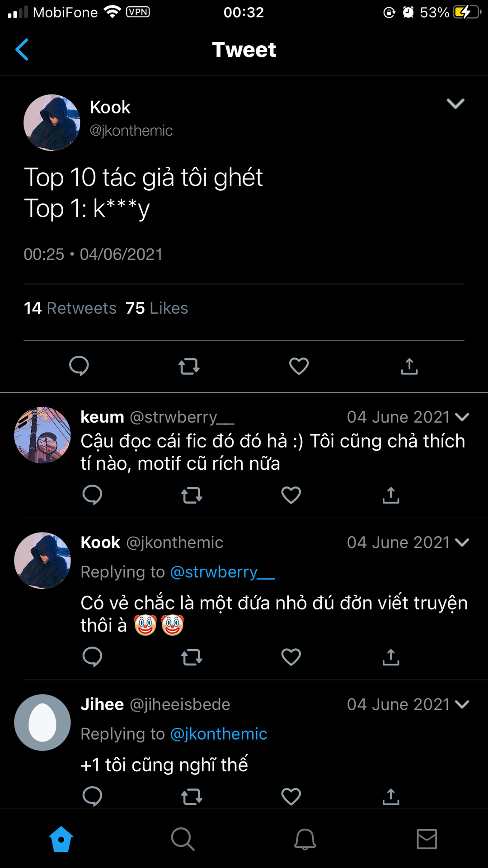
Task: View the 14 Retweets list
Action: [70, 308]
